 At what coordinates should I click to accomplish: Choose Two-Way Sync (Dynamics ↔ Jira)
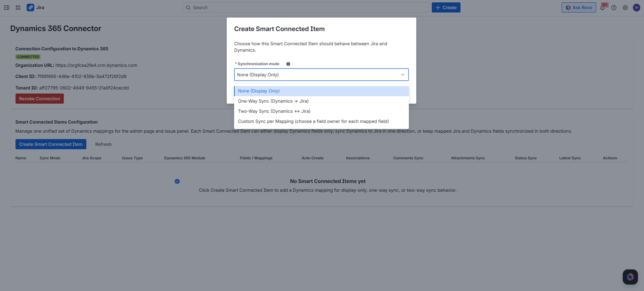pyautogui.click(x=321, y=111)
